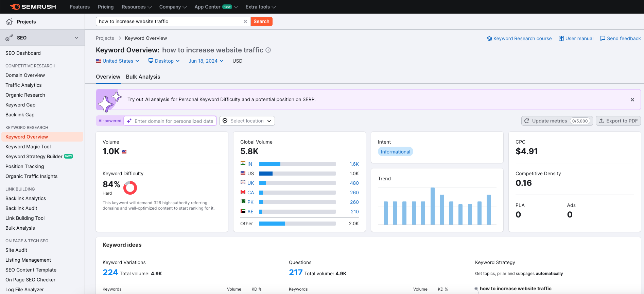Image resolution: width=644 pixels, height=294 pixels.
Task: Click the United States flag in filters
Action: [x=99, y=61]
